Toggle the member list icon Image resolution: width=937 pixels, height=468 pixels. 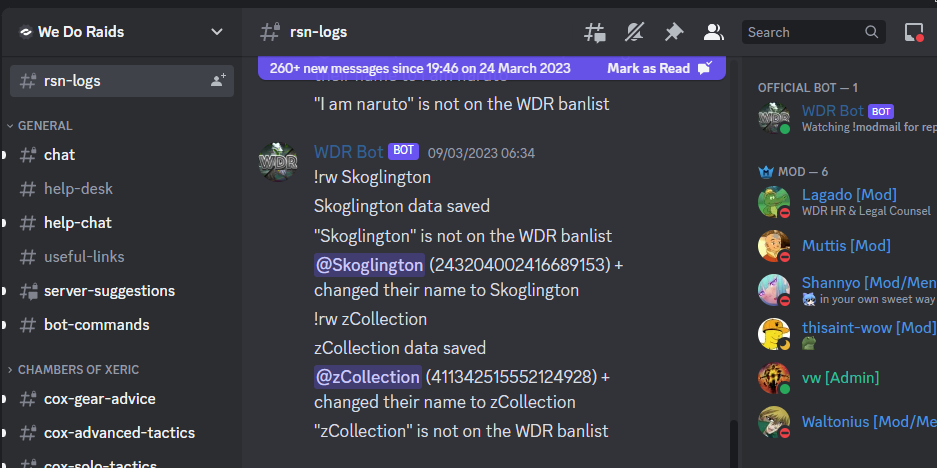coord(714,32)
